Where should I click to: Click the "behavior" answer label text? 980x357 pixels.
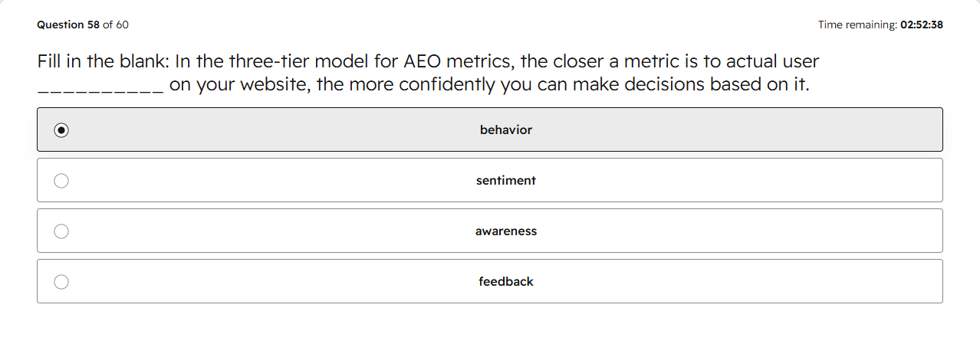[x=506, y=130]
